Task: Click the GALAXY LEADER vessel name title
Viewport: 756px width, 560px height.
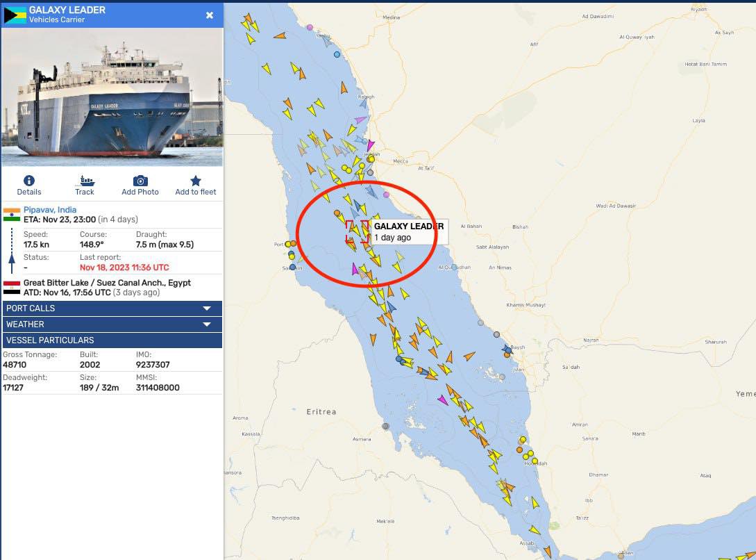Action: [x=67, y=10]
